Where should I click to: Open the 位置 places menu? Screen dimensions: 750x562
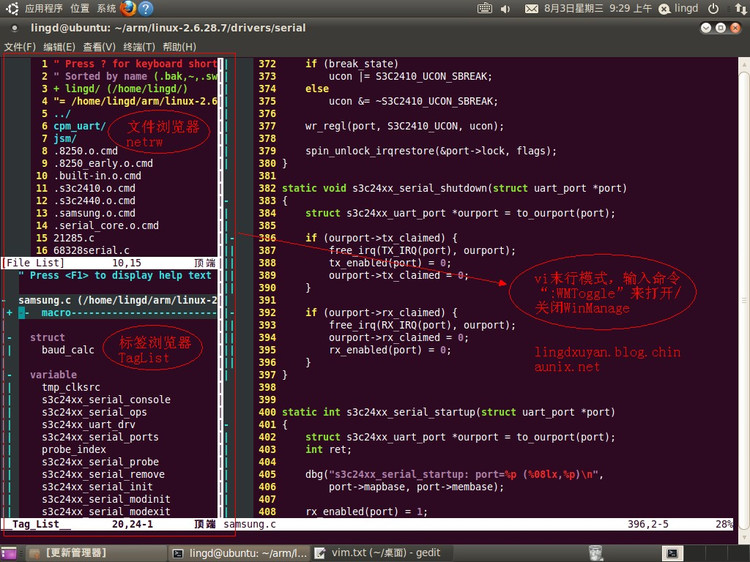(x=79, y=9)
